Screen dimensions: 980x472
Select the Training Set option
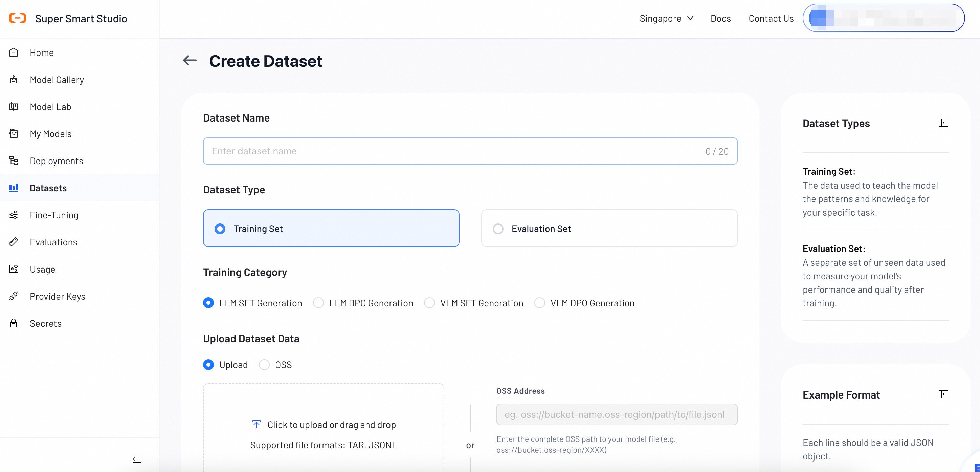pyautogui.click(x=331, y=229)
